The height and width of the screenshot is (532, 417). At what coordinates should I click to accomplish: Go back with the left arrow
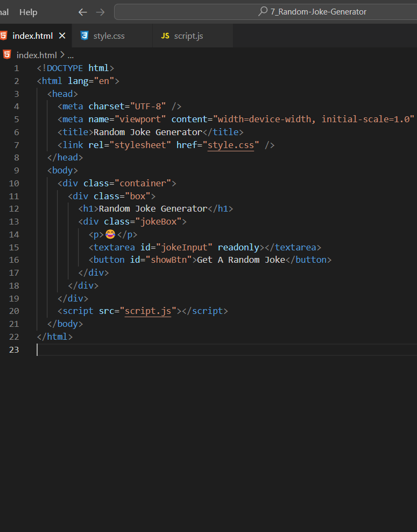click(83, 12)
